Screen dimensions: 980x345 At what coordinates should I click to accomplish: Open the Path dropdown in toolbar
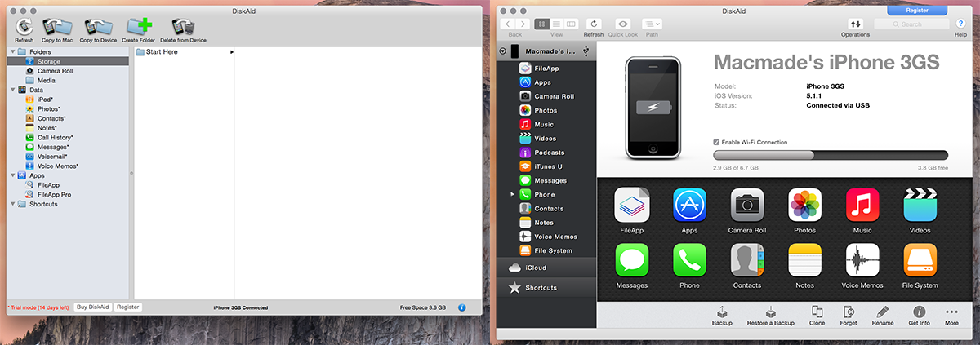point(652,24)
